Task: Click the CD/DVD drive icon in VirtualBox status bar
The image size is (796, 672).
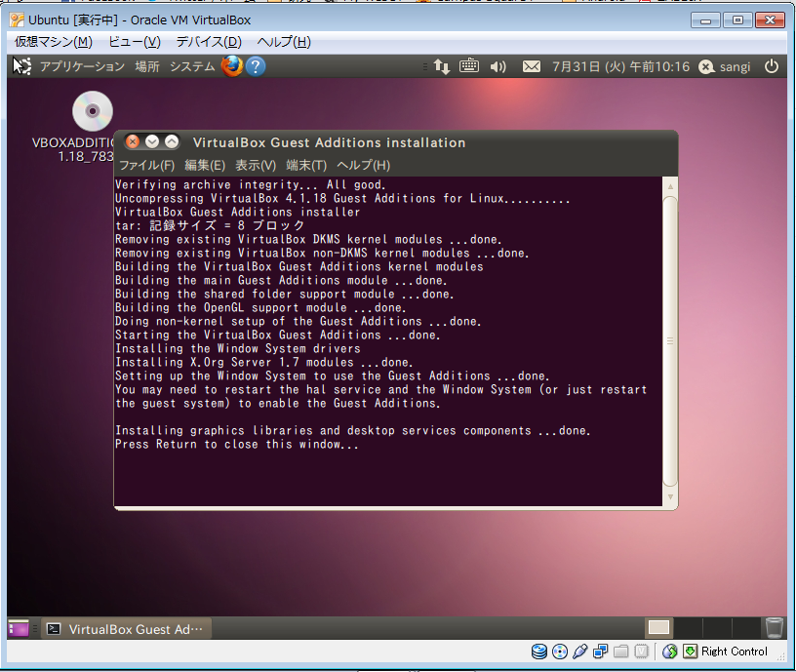Action: click(x=558, y=652)
